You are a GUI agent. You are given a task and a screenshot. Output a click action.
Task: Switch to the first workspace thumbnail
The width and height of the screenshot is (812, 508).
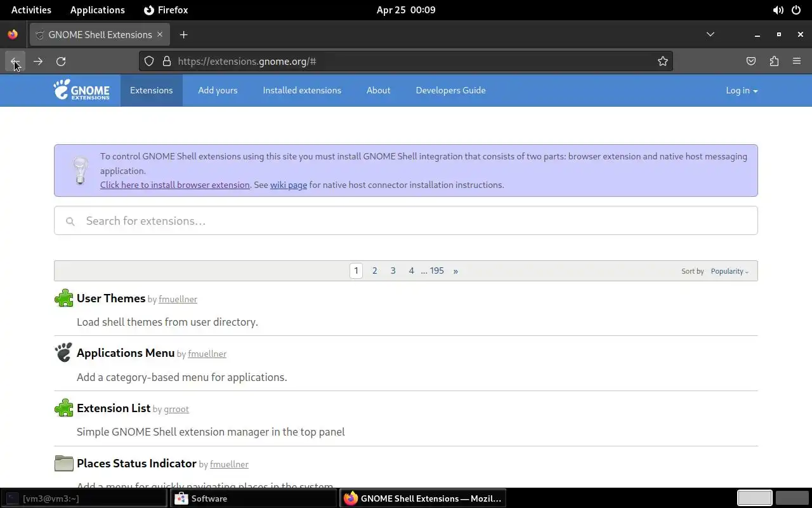click(755, 498)
